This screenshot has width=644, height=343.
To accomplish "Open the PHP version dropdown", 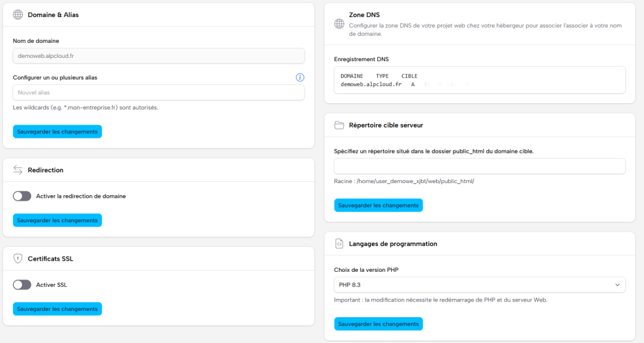I will (479, 285).
